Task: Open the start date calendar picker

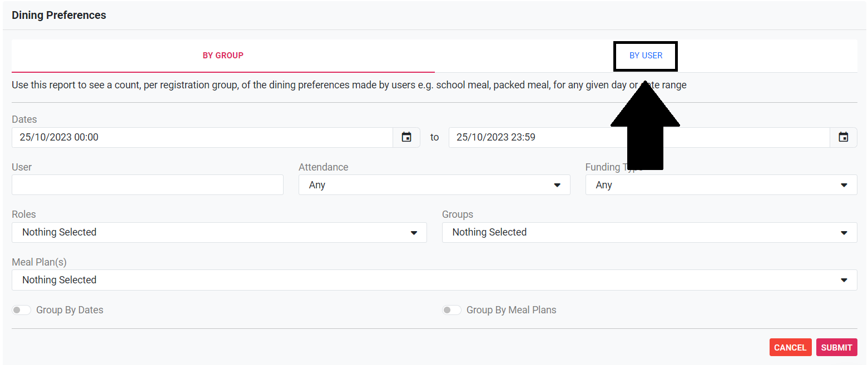Action: (x=406, y=137)
